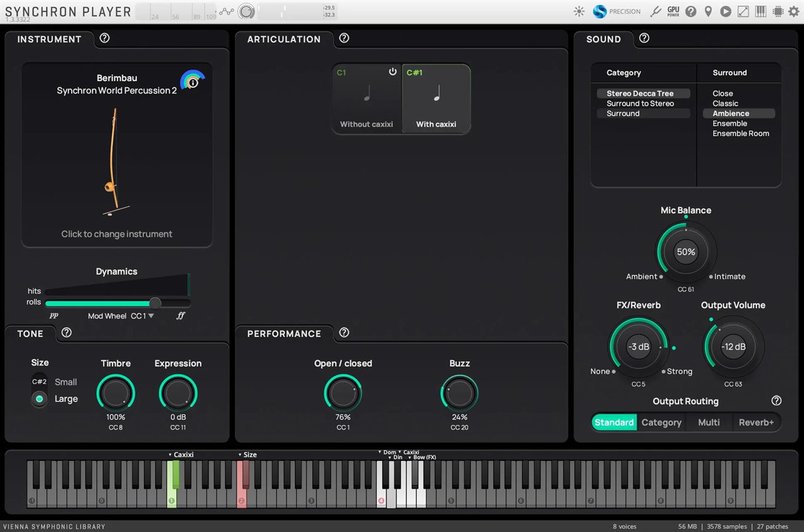Click the location pin icon
The width and height of the screenshot is (804, 532).
tap(708, 11)
